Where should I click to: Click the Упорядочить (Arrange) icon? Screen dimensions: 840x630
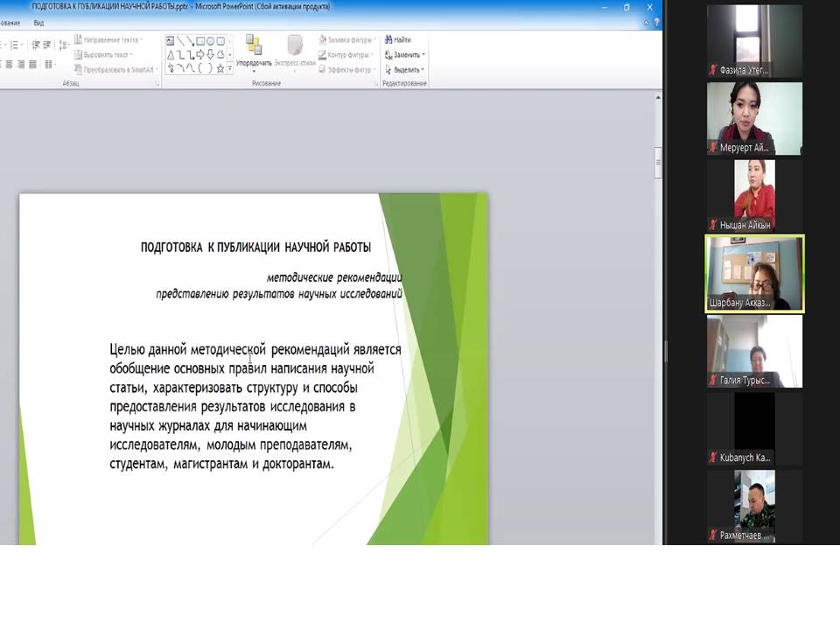253,49
